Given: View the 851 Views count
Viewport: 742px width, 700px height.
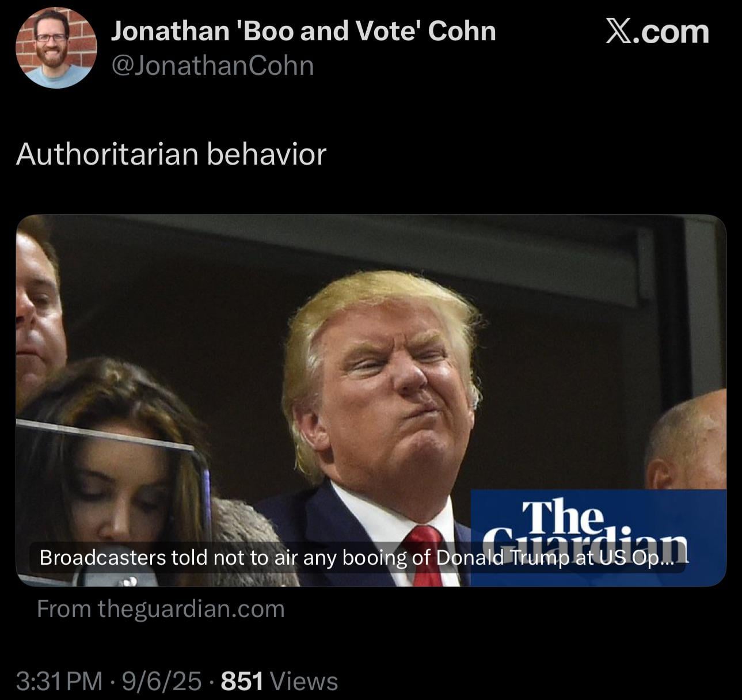Looking at the screenshot, I should pos(279,682).
